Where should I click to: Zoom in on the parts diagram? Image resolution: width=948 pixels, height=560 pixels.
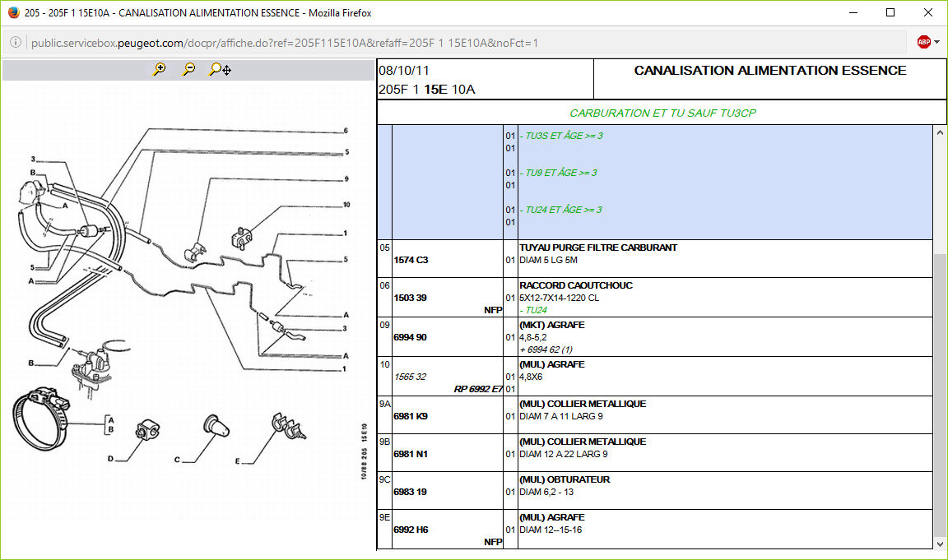[x=160, y=70]
